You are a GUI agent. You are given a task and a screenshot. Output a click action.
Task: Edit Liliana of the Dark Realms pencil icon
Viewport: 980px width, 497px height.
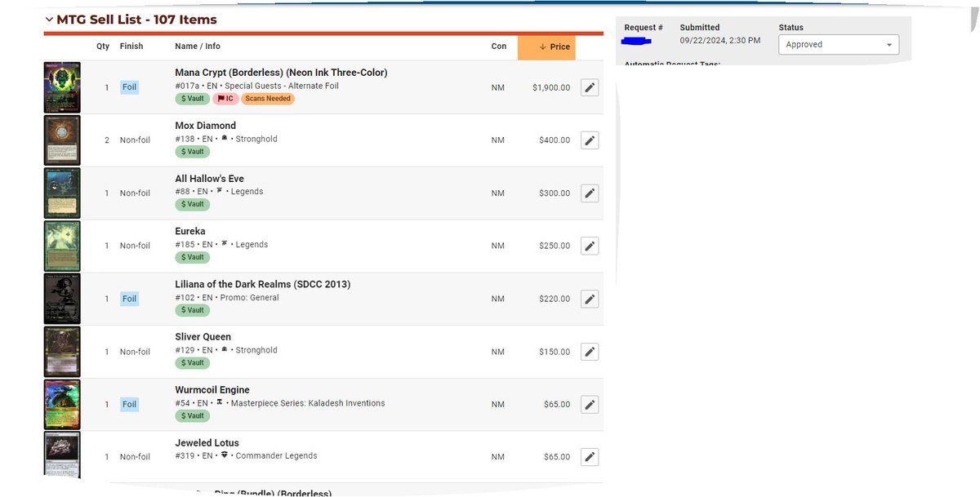[x=590, y=299]
